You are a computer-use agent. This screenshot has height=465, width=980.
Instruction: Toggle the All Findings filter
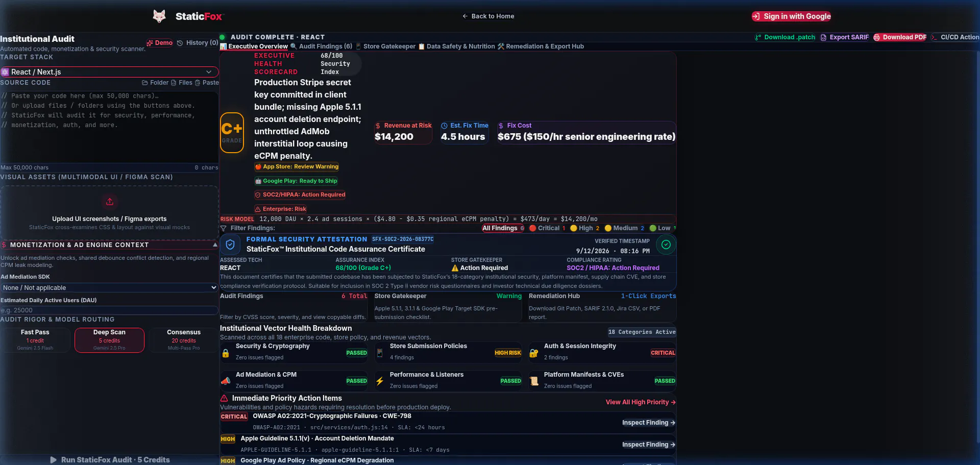tap(503, 228)
